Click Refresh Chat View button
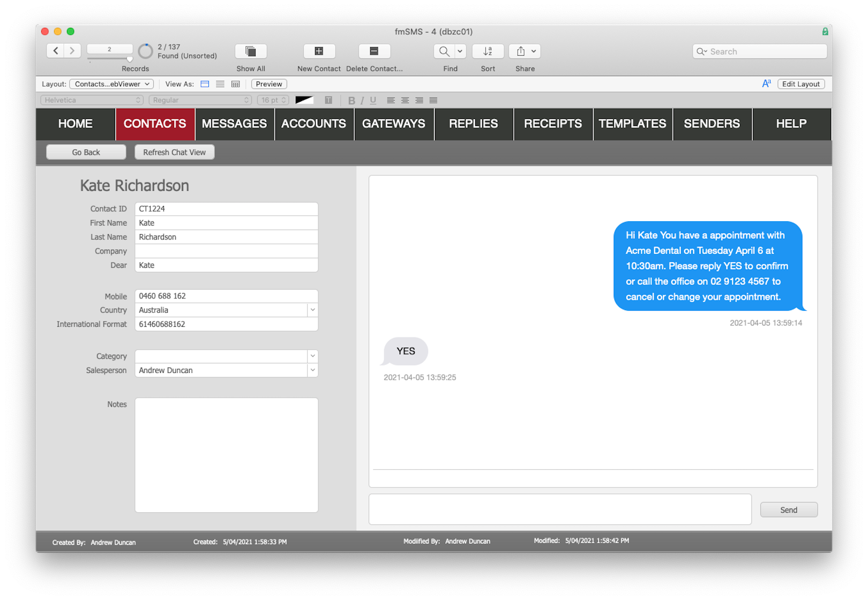Image resolution: width=868 pixels, height=600 pixels. [175, 152]
